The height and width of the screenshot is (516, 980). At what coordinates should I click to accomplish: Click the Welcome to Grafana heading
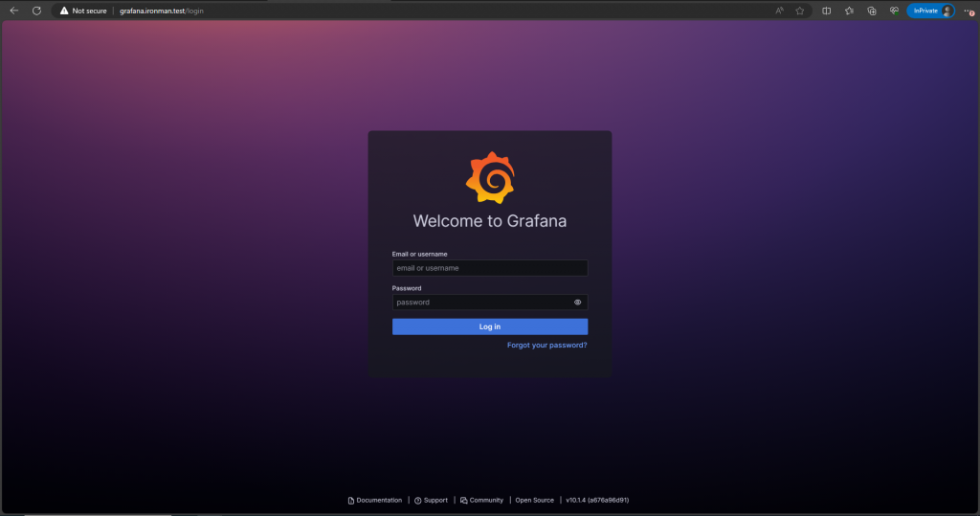[x=490, y=221]
